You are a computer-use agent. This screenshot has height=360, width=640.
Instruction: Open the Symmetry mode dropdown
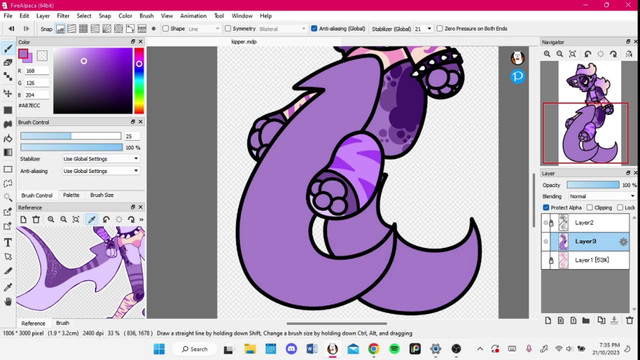pos(282,29)
